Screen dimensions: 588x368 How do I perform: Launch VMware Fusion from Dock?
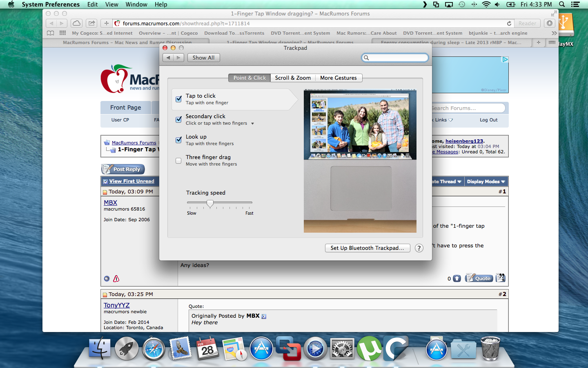[x=288, y=348]
